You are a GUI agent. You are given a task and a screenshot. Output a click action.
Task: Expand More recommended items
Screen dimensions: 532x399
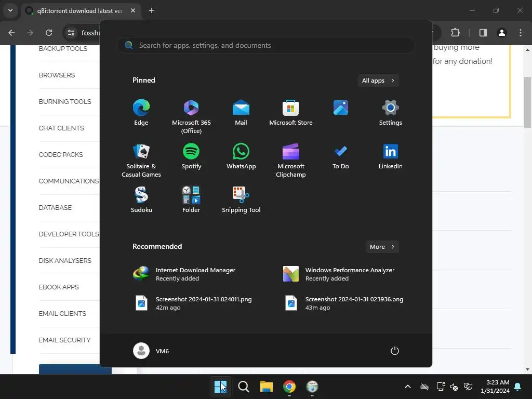[382, 247]
